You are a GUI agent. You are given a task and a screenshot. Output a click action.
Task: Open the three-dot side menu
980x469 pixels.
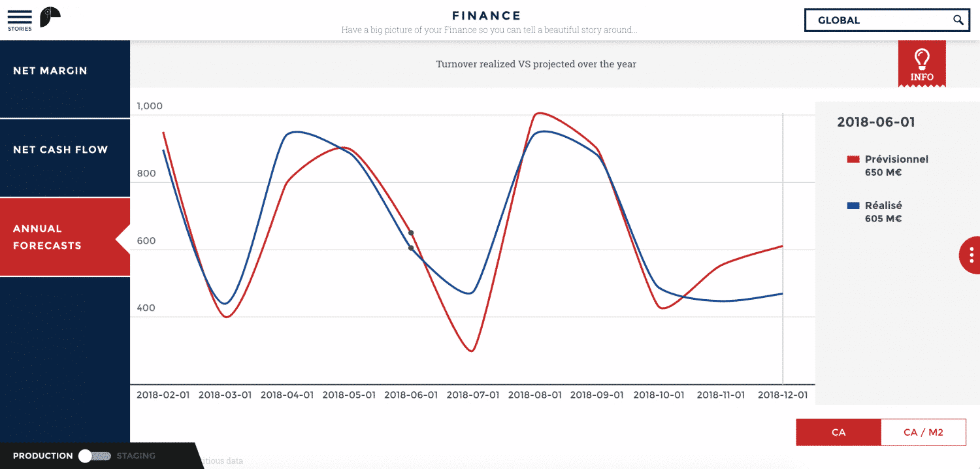point(972,255)
